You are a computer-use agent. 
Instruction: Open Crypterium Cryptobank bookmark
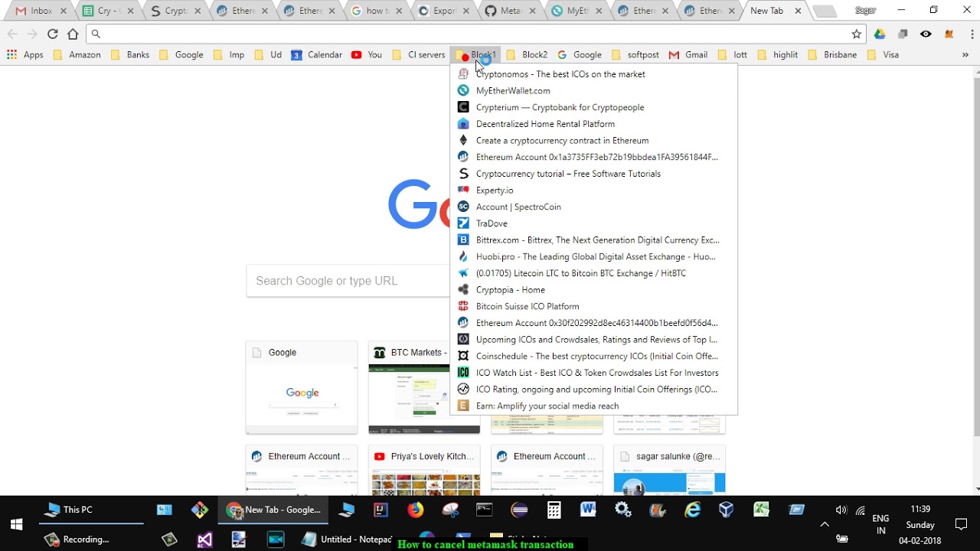click(593, 107)
